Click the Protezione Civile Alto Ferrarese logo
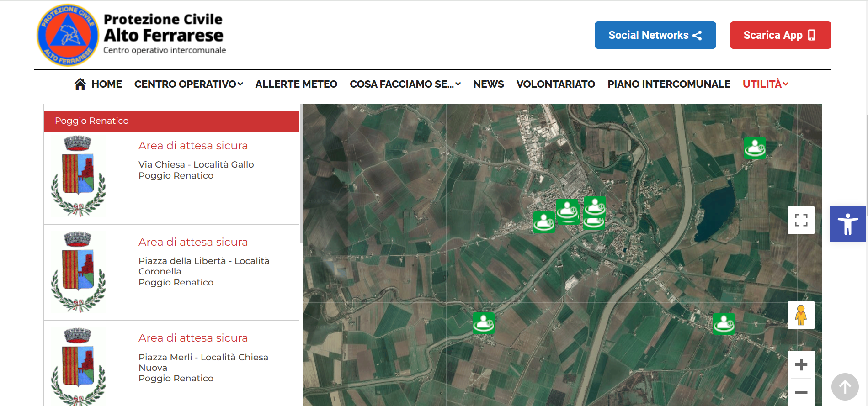This screenshot has width=868, height=406. [68, 35]
